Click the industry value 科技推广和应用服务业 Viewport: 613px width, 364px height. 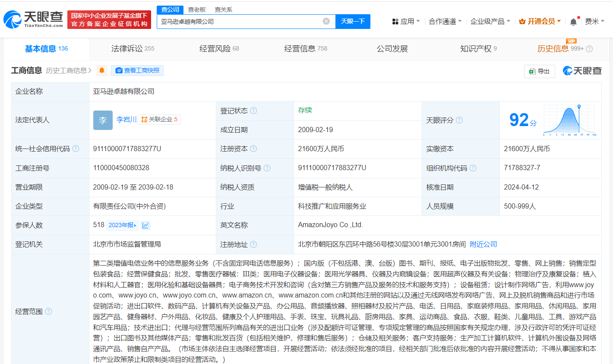click(x=332, y=206)
